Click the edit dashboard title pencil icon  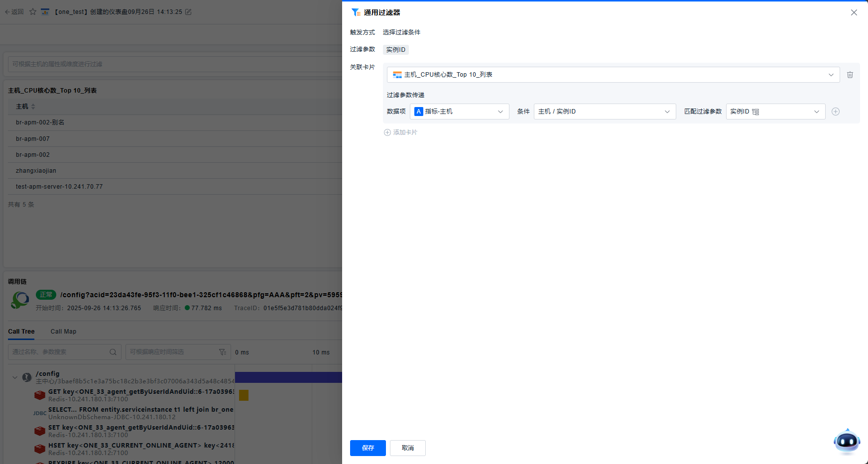coord(188,12)
